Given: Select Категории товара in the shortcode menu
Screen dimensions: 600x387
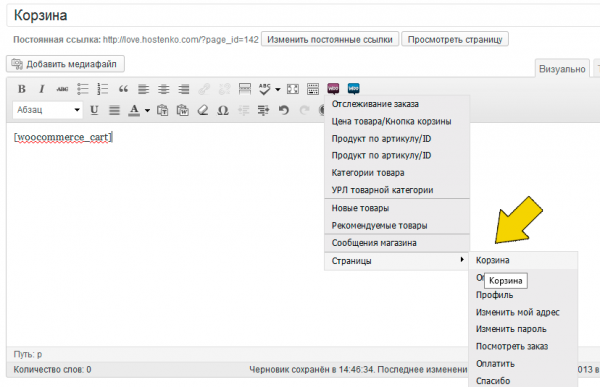Looking at the screenshot, I should pos(397,173).
